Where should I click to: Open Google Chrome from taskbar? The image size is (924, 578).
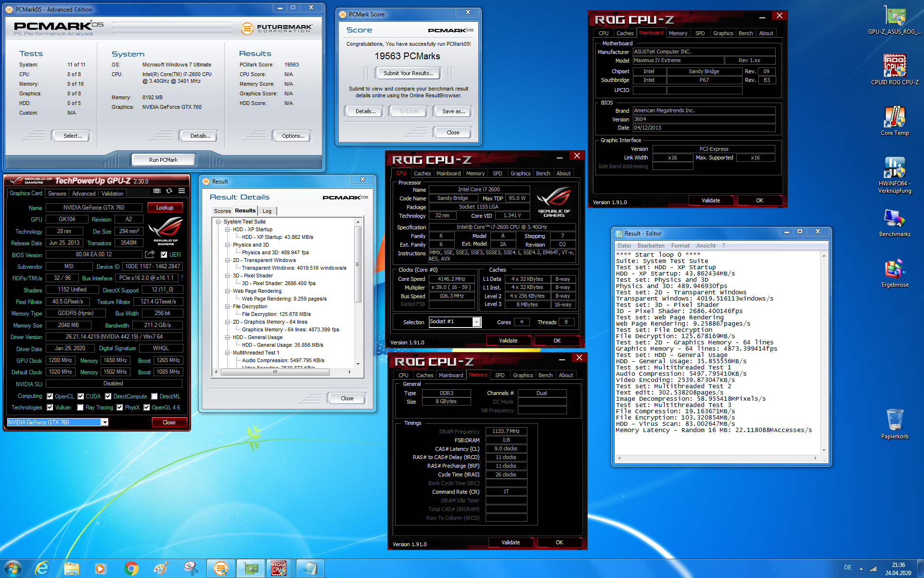(x=131, y=568)
